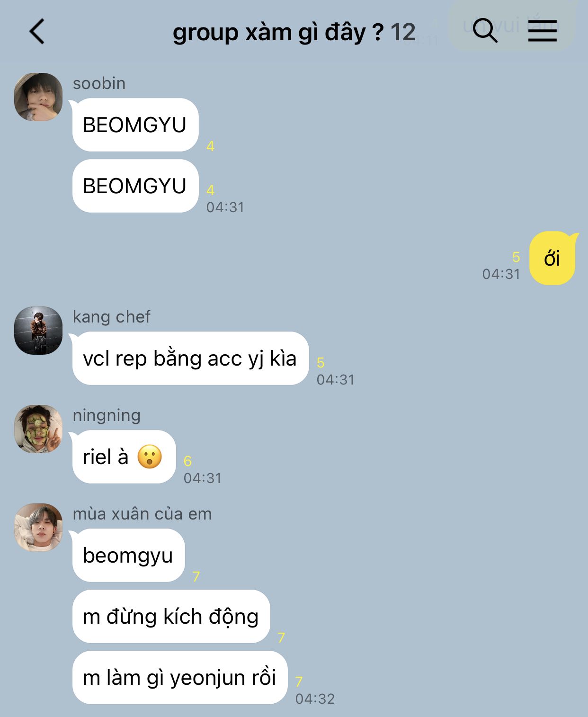
Task: Tap the 'm làm gì yeonjun rồi' message
Action: pyautogui.click(x=180, y=678)
